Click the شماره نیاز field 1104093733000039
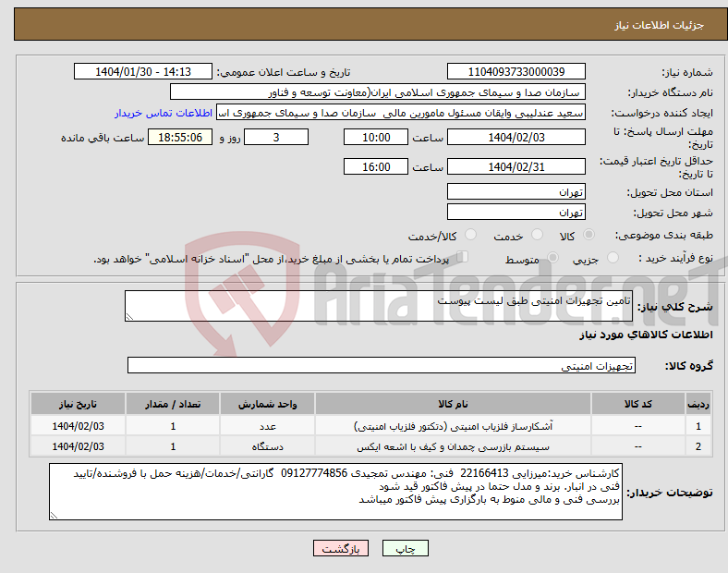Image resolution: width=728 pixels, height=573 pixels. [x=516, y=71]
